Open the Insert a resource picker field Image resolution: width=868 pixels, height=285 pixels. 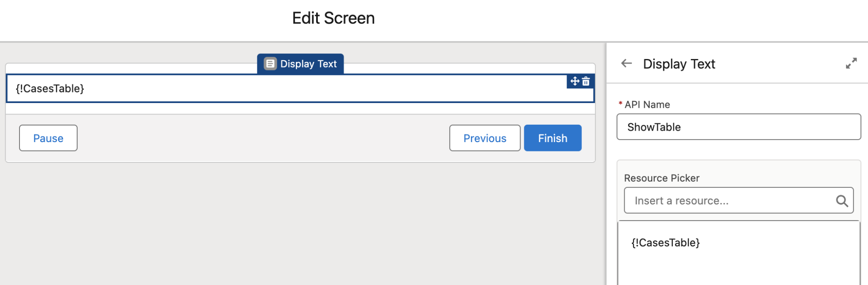tap(721, 200)
